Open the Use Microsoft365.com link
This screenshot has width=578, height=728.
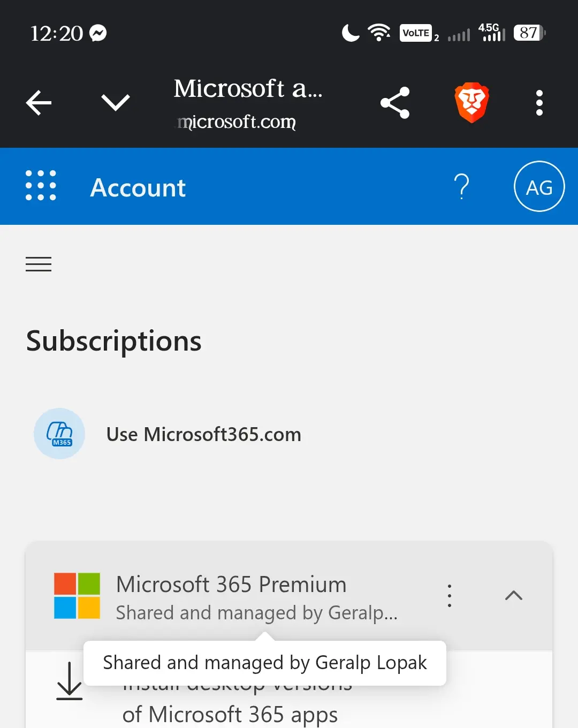point(204,434)
